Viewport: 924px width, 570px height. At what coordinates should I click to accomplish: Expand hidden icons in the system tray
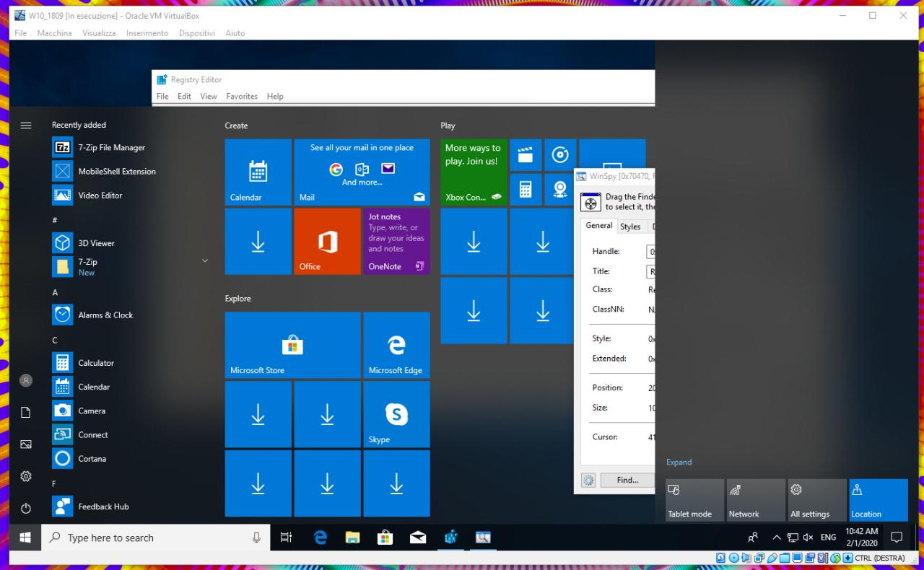(777, 537)
